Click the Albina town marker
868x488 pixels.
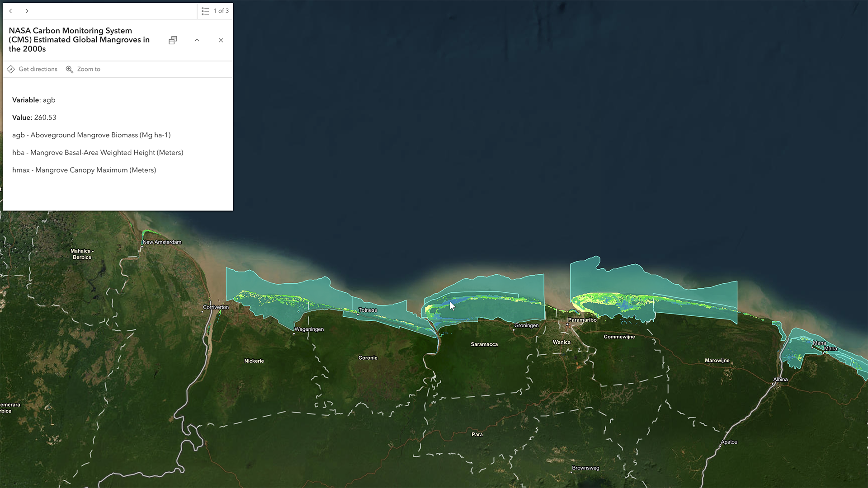(773, 384)
